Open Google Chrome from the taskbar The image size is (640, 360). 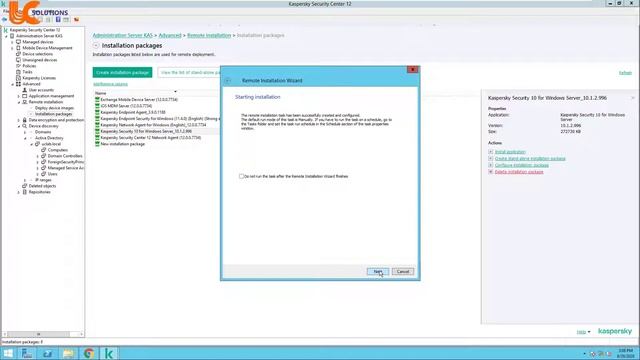89,353
